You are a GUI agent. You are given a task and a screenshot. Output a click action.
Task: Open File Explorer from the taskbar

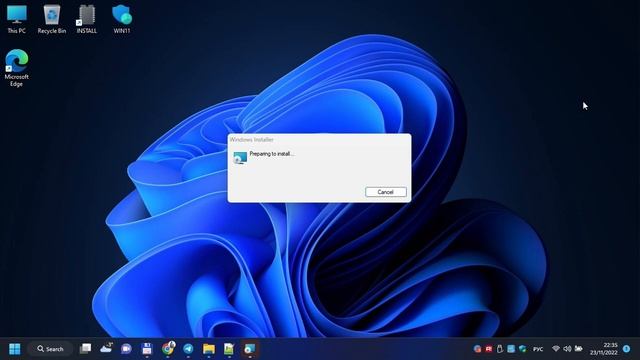pyautogui.click(x=209, y=349)
